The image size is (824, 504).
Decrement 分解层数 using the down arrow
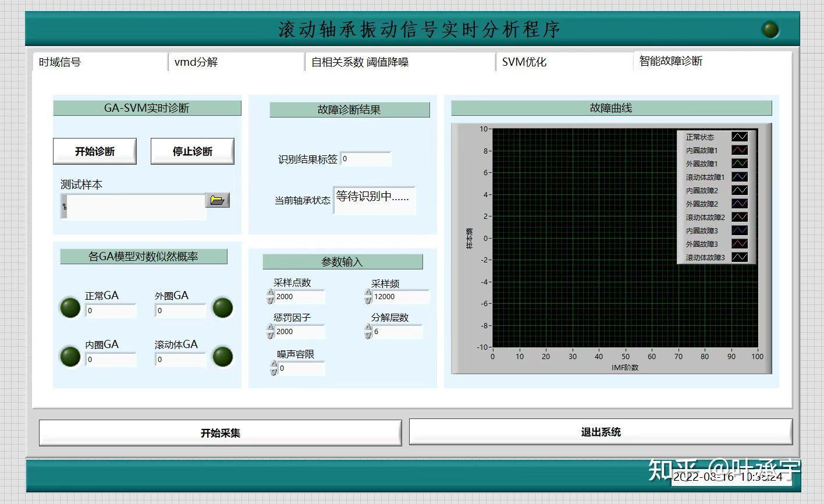[x=368, y=335]
